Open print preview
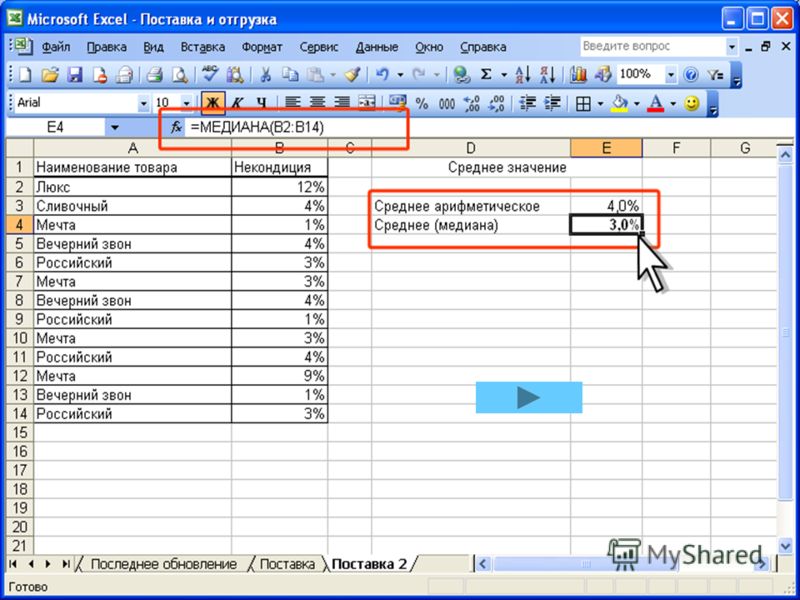Viewport: 800px width, 600px height. (x=179, y=75)
